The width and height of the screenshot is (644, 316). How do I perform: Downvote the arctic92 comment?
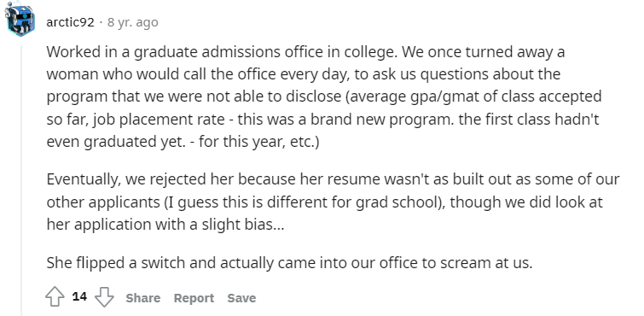104,297
